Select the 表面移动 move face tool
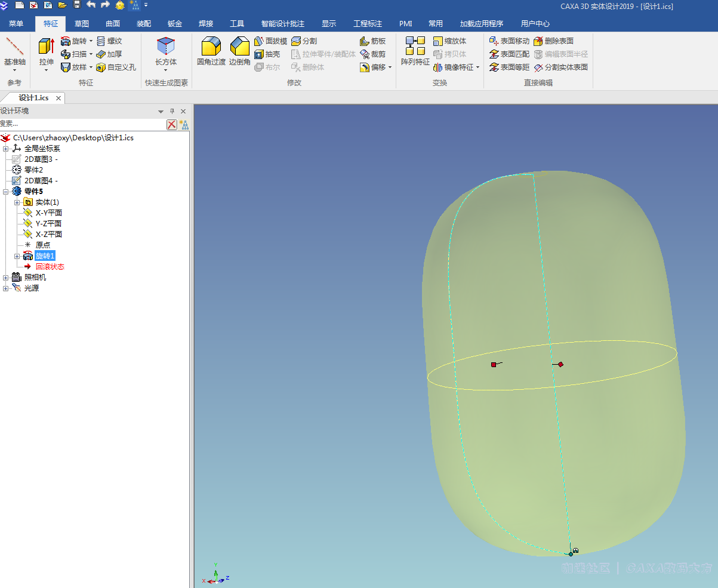 coord(509,41)
